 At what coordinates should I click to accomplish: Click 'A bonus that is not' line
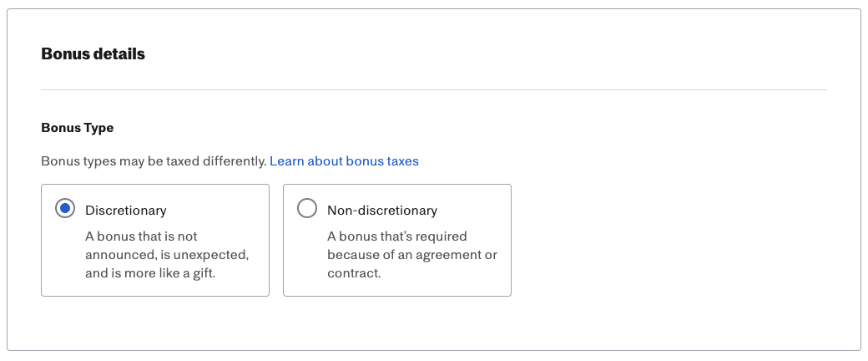pyautogui.click(x=141, y=236)
